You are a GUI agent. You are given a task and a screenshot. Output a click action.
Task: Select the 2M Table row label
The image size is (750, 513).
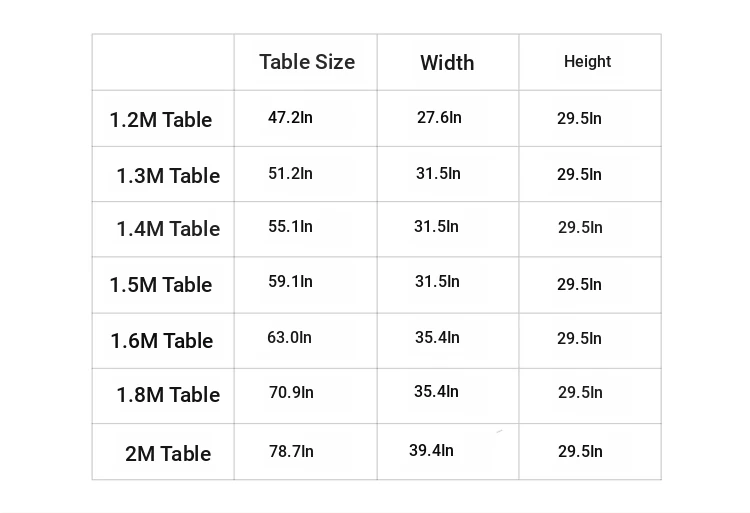(x=168, y=454)
